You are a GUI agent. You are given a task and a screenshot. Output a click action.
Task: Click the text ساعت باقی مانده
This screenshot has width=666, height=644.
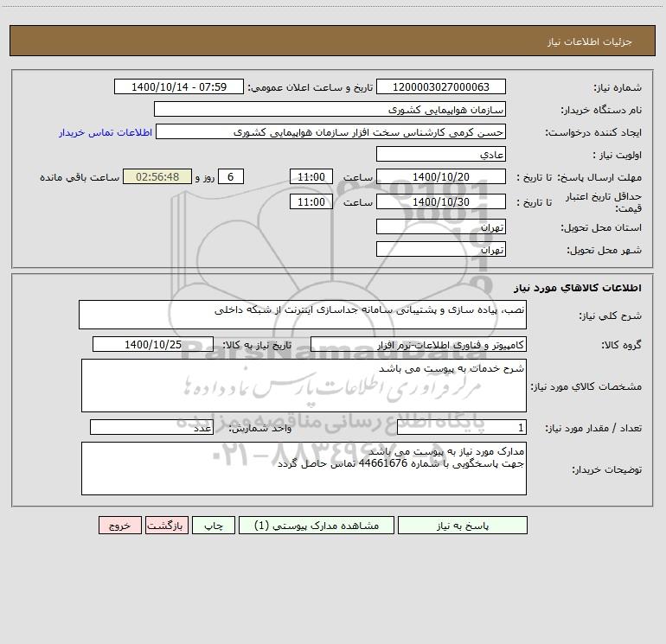[x=80, y=177]
